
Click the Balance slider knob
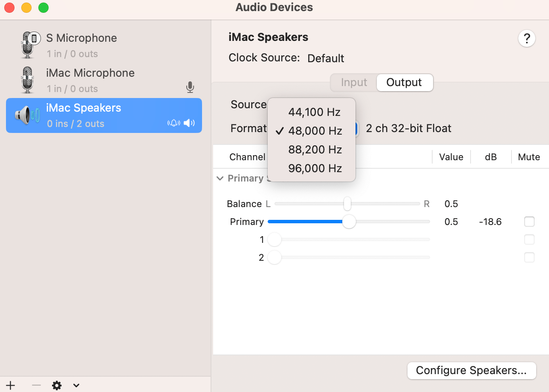click(x=347, y=204)
